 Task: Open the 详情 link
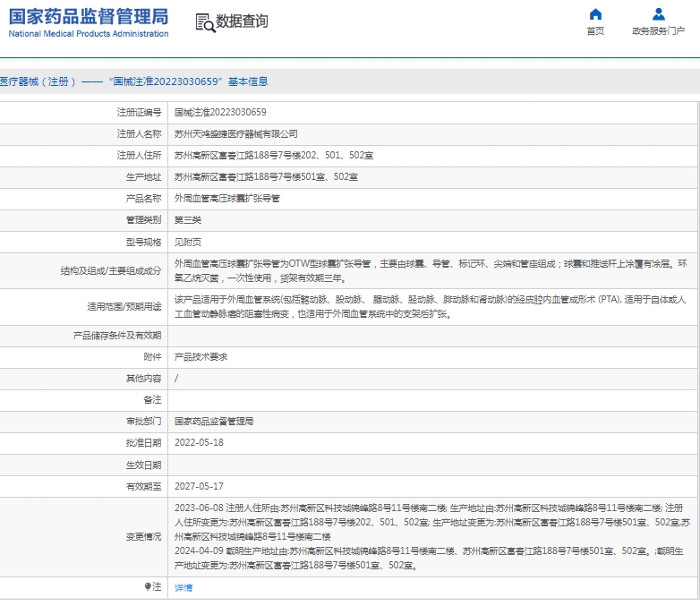click(x=184, y=587)
